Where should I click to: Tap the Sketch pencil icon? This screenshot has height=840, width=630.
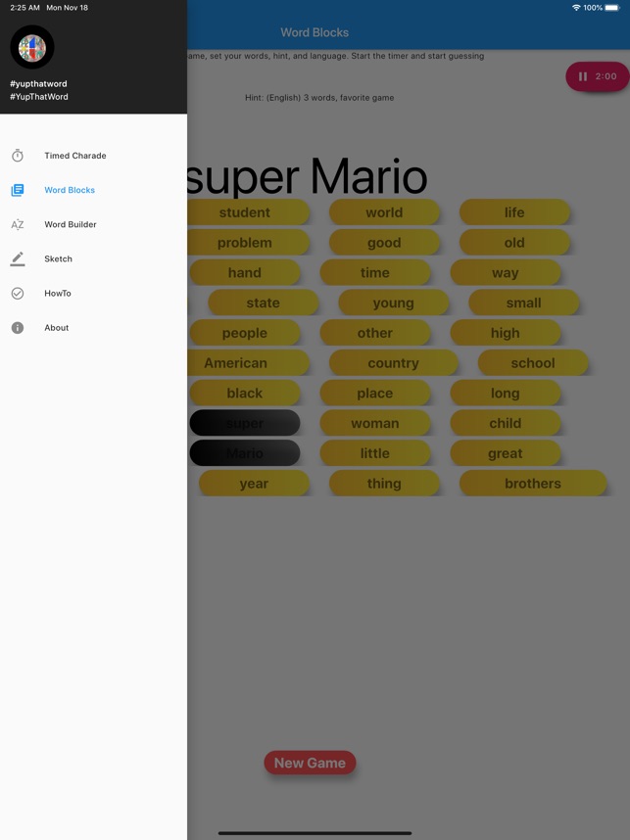[18, 258]
